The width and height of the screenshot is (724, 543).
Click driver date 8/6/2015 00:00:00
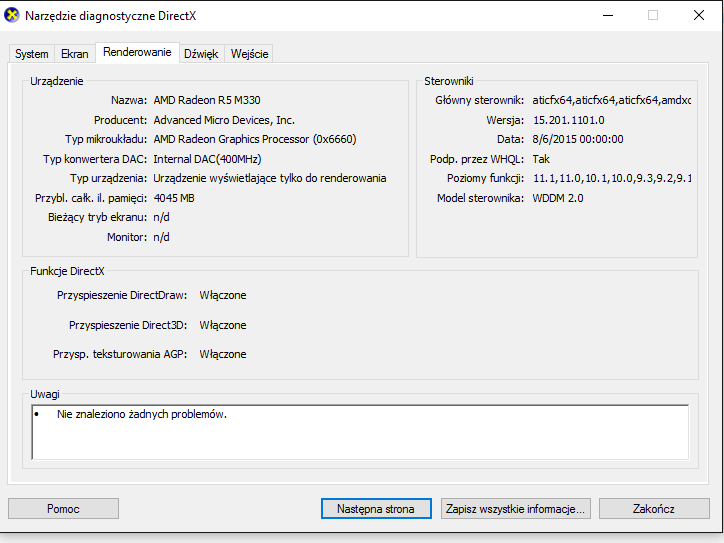coord(578,139)
